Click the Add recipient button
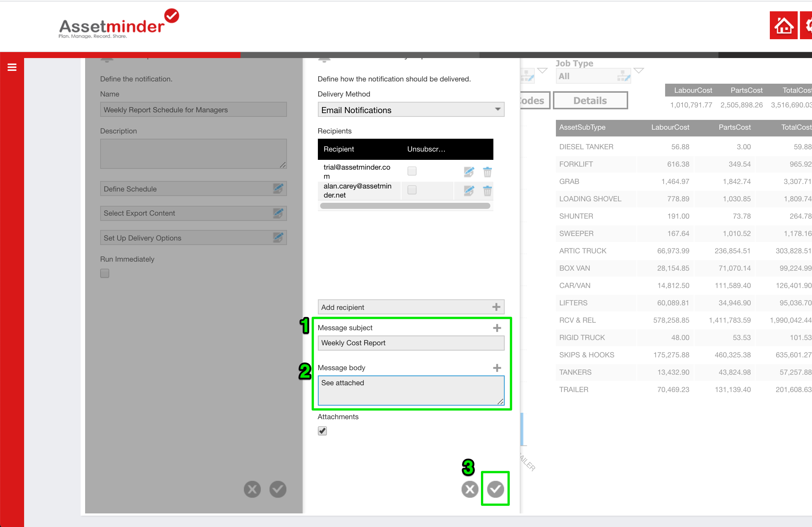The height and width of the screenshot is (527, 812). [x=411, y=307]
